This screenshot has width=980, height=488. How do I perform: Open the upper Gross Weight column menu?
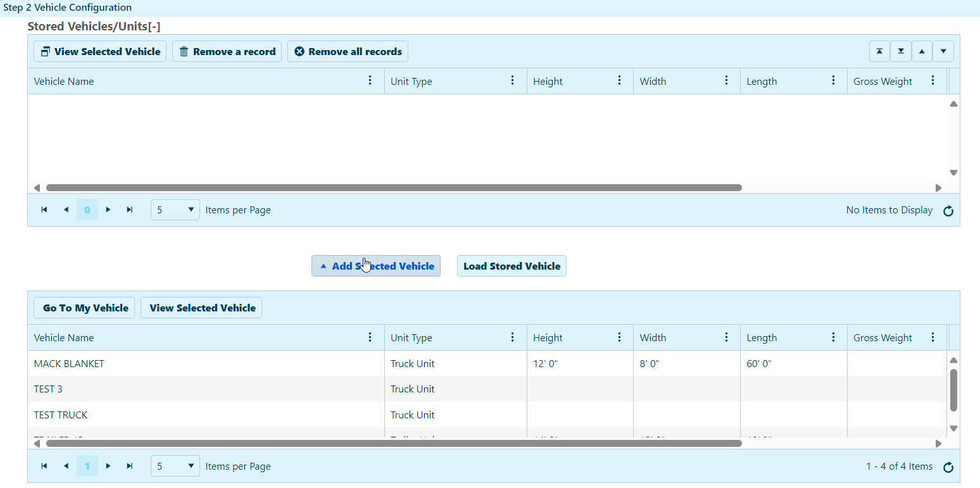point(933,80)
